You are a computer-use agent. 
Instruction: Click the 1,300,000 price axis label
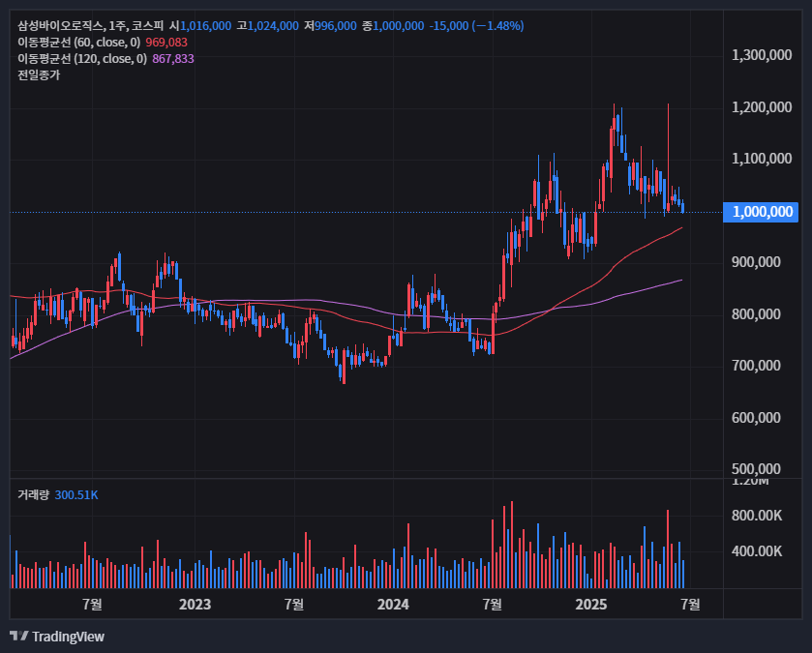coord(762,55)
